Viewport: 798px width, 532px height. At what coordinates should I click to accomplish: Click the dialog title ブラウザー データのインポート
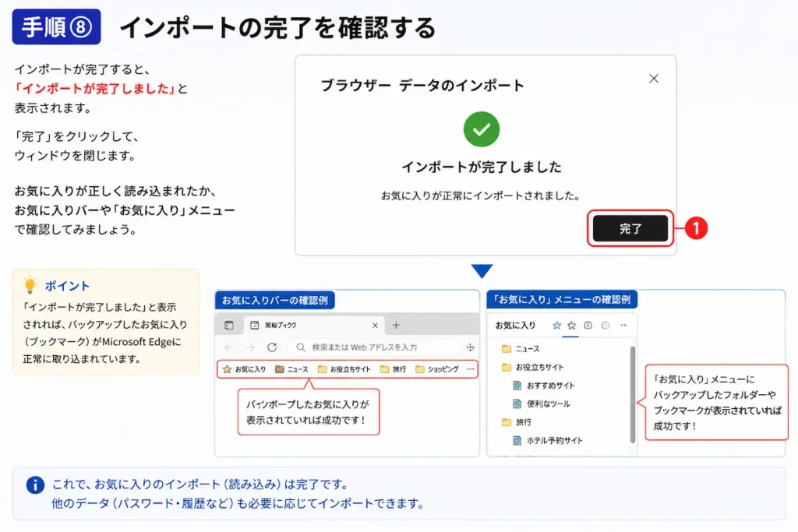coord(422,85)
